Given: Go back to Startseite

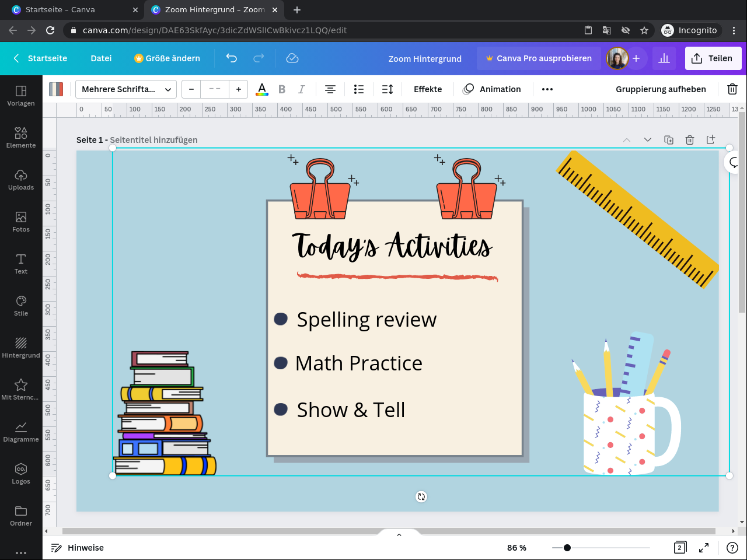Looking at the screenshot, I should [x=40, y=58].
